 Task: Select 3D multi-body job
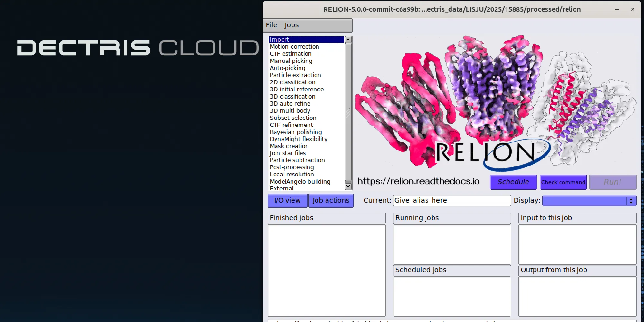(306, 110)
